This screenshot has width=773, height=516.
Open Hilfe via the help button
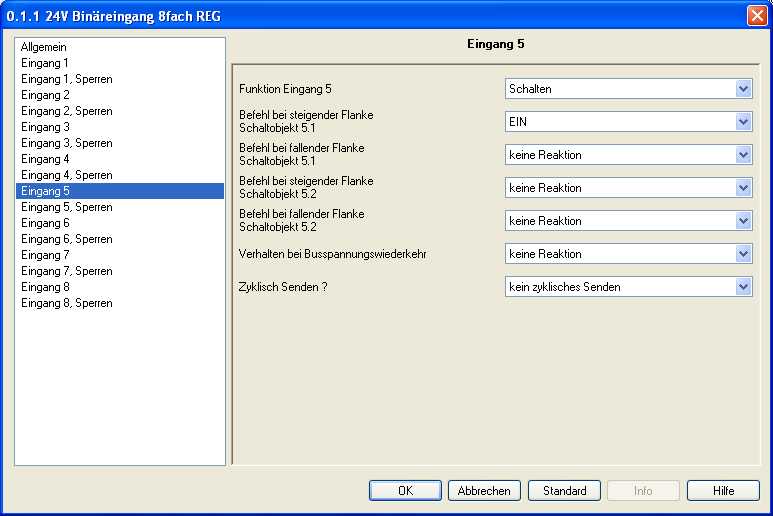click(723, 491)
